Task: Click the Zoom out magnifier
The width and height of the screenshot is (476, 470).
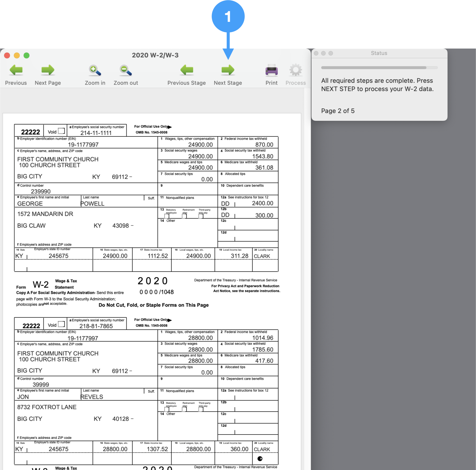Action: [126, 70]
